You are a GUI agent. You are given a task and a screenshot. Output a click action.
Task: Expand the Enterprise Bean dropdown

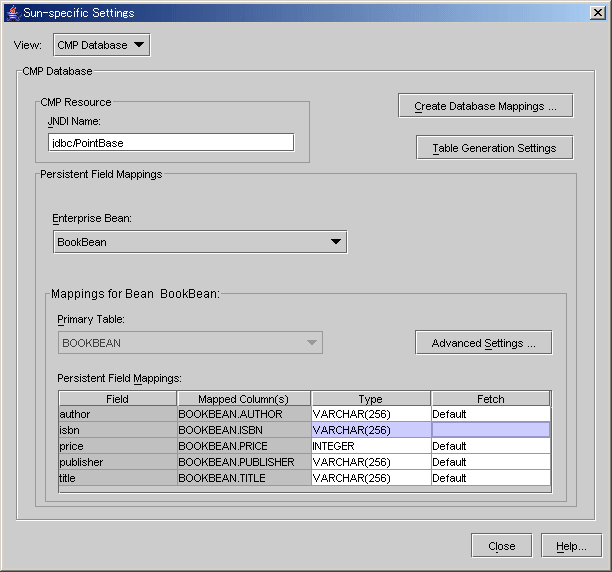coord(200,242)
